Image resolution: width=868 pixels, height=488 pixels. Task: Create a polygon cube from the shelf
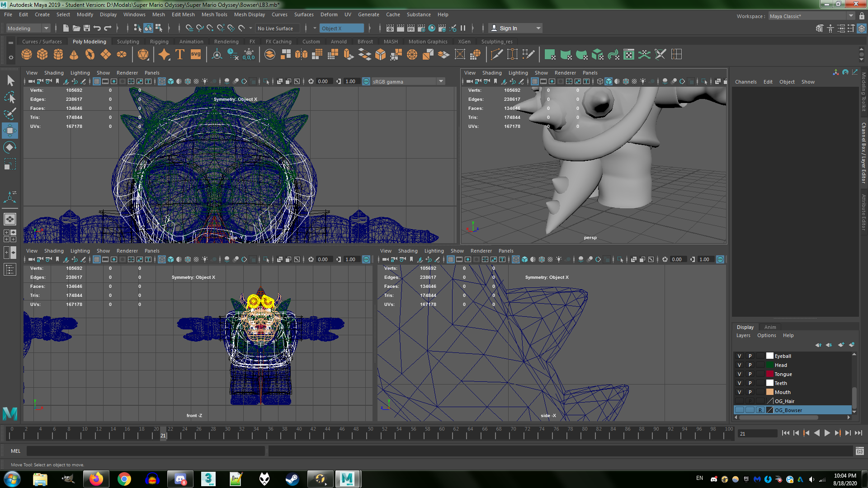click(42, 55)
